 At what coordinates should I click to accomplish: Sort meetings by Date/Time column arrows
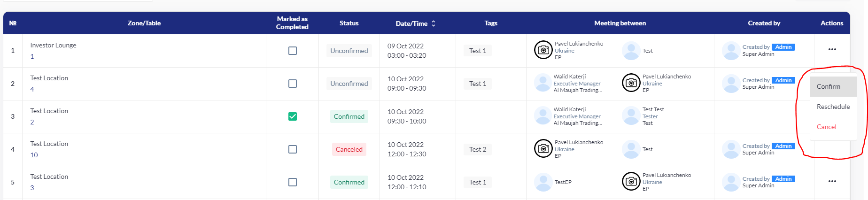point(434,23)
